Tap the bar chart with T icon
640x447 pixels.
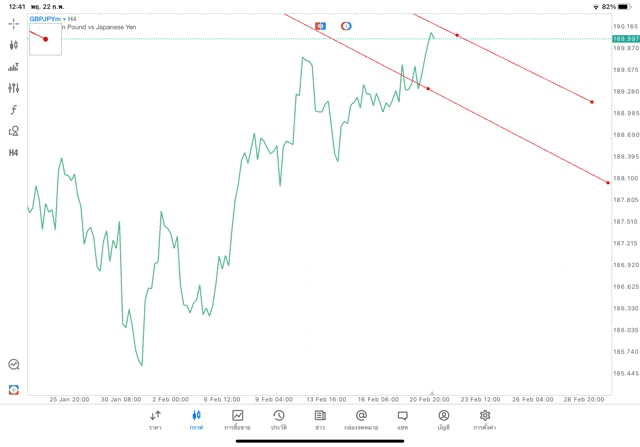coord(14,67)
